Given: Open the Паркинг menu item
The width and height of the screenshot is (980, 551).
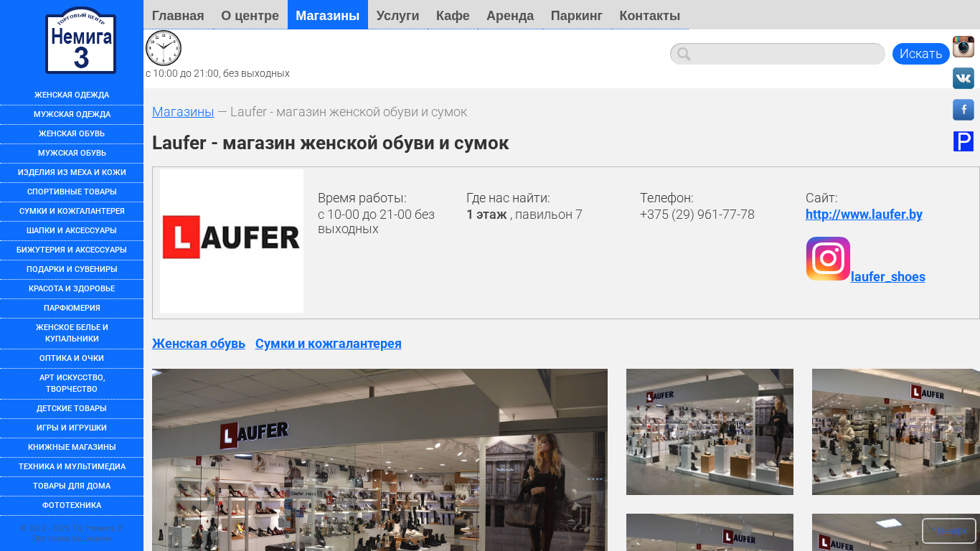Looking at the screenshot, I should (x=577, y=15).
